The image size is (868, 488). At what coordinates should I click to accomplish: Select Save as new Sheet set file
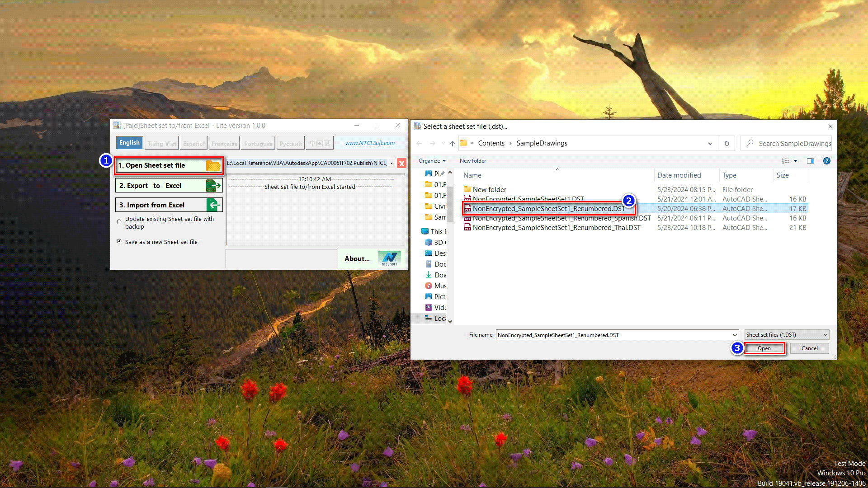[119, 241]
